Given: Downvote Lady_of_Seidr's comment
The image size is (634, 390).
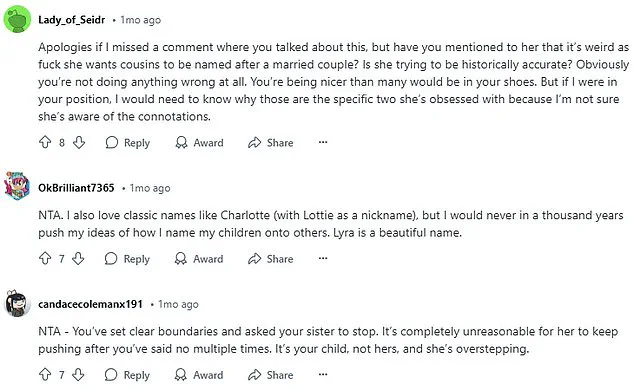Looking at the screenshot, I should click(79, 142).
